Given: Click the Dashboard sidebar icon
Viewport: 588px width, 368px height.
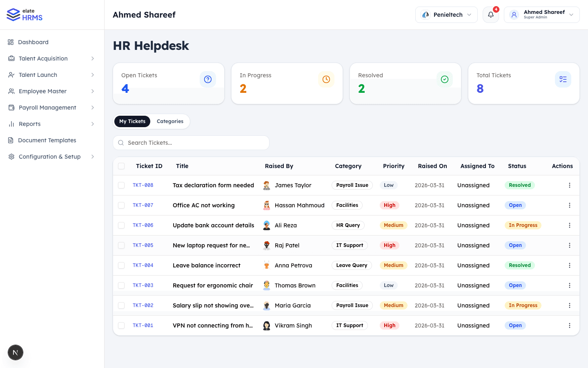Looking at the screenshot, I should (x=11, y=42).
